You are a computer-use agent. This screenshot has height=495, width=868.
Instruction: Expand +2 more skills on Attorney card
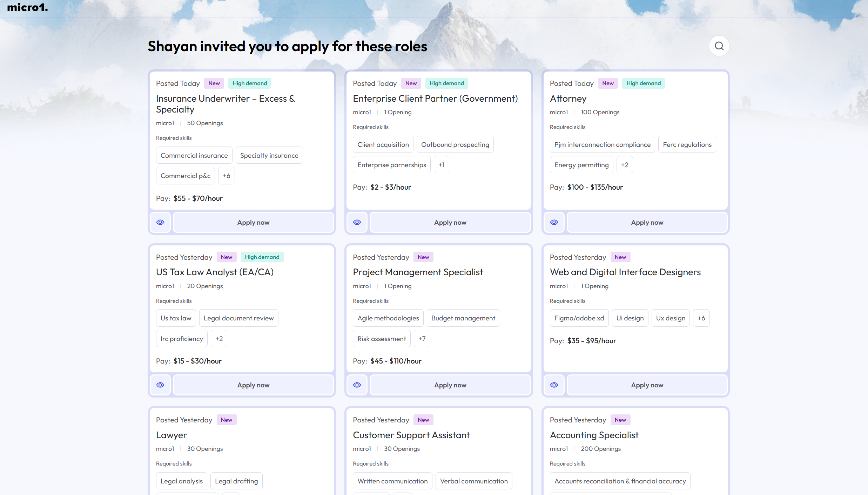click(x=625, y=165)
